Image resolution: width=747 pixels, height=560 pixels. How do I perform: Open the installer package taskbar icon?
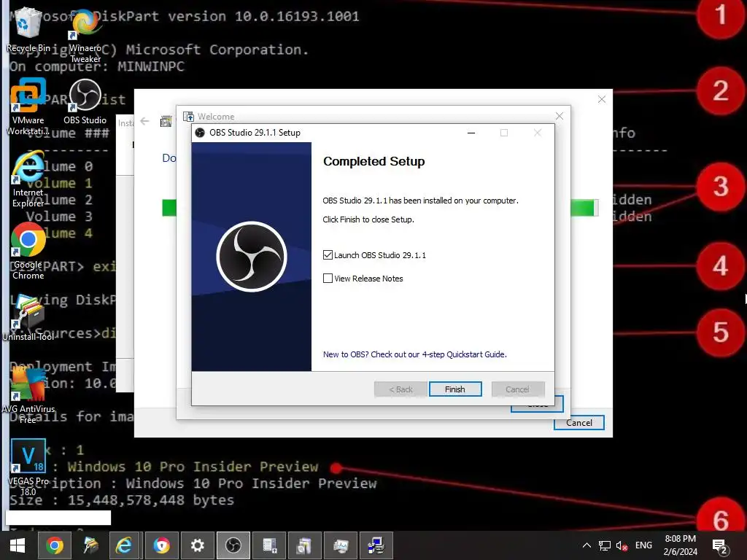[269, 545]
